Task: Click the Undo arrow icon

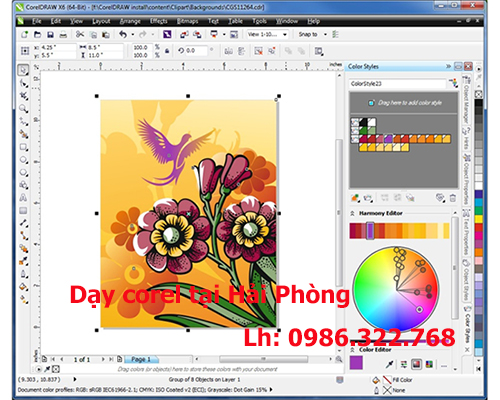Action: (x=123, y=34)
